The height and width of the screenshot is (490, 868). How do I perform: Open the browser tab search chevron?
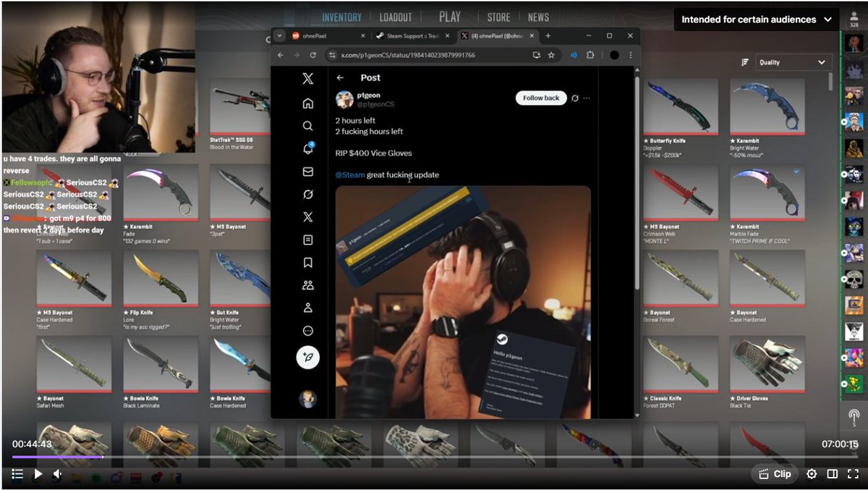(x=279, y=35)
